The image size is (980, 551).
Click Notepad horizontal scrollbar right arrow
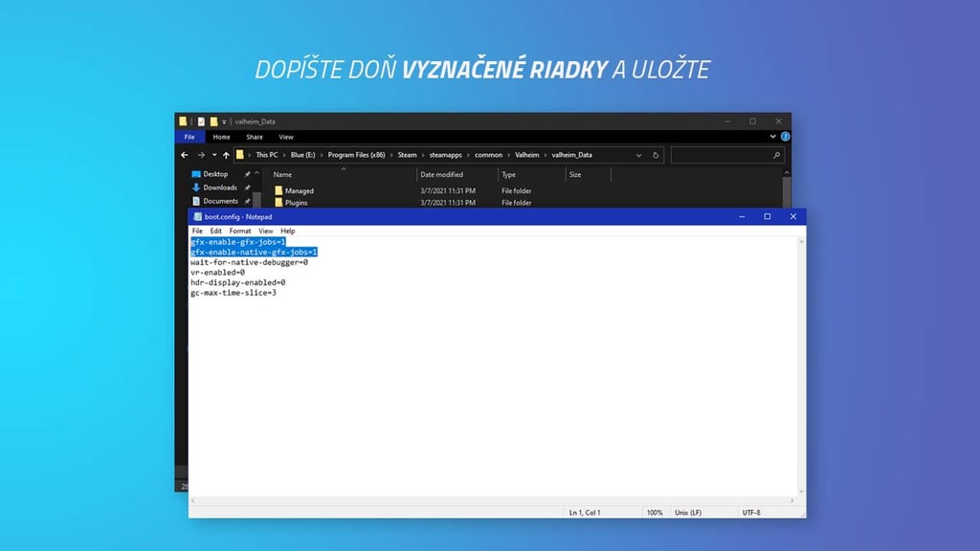(x=791, y=500)
